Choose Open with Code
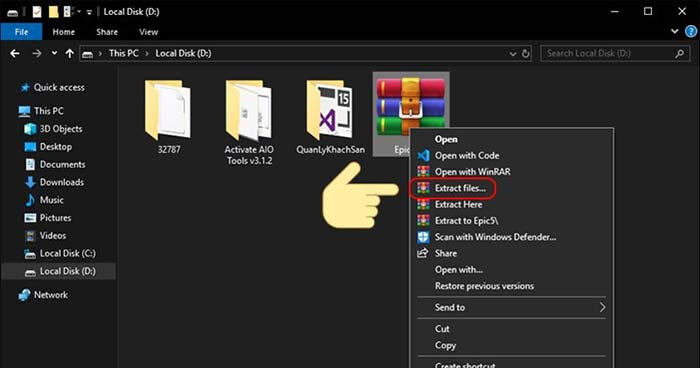The height and width of the screenshot is (368, 700). 467,155
